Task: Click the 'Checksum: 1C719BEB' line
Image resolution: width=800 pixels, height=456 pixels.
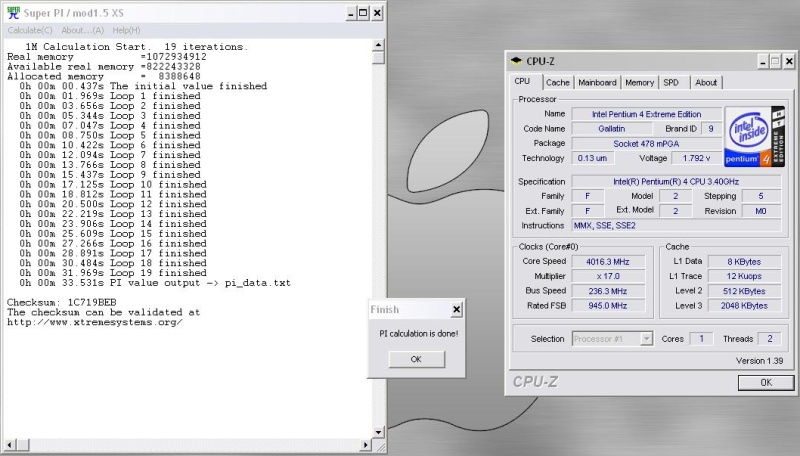Action: [x=62, y=302]
